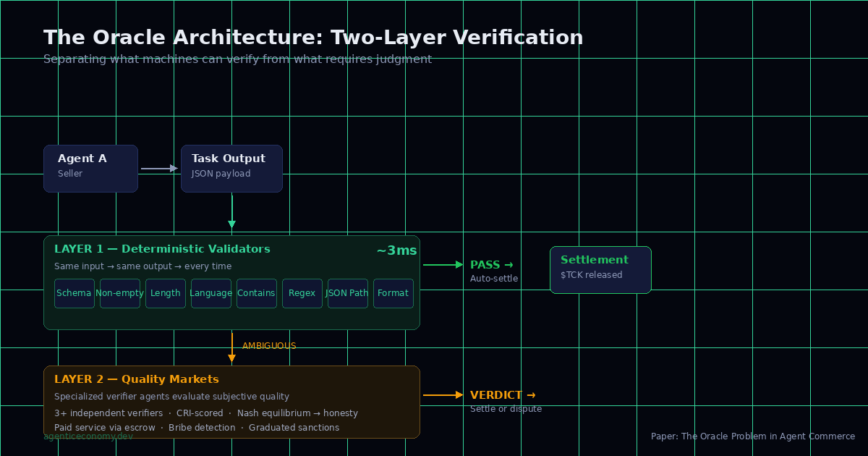Select the Schema validator chip

click(74, 293)
